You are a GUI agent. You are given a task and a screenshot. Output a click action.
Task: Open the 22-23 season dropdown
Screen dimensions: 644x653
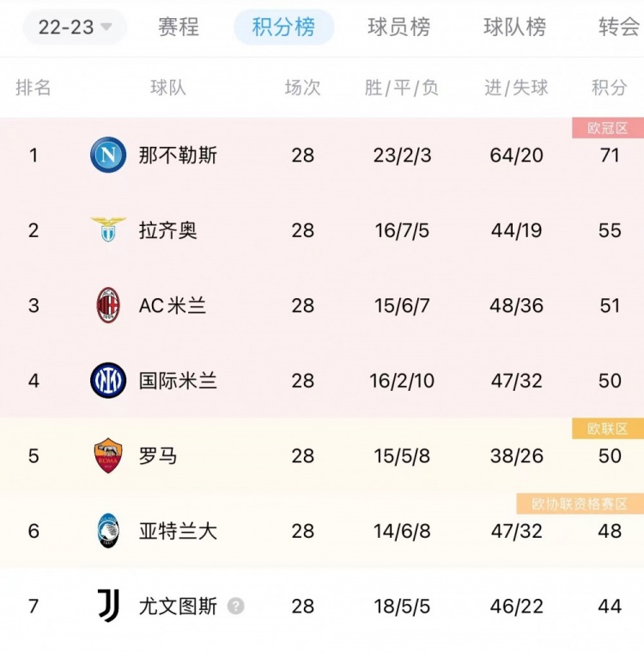pos(75,27)
